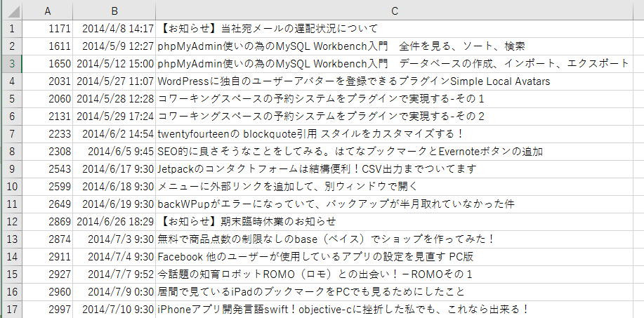
Task: Click cell with ID 2927
Action: point(48,274)
